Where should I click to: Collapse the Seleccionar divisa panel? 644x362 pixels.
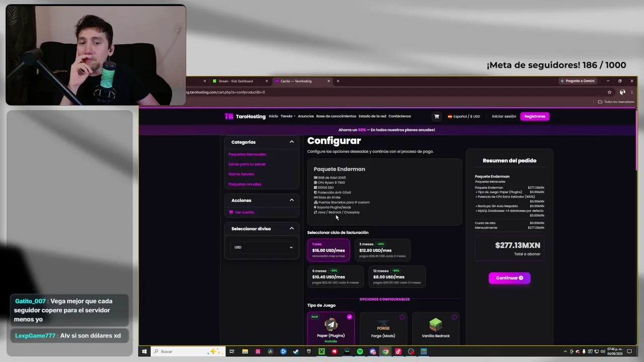tap(291, 228)
